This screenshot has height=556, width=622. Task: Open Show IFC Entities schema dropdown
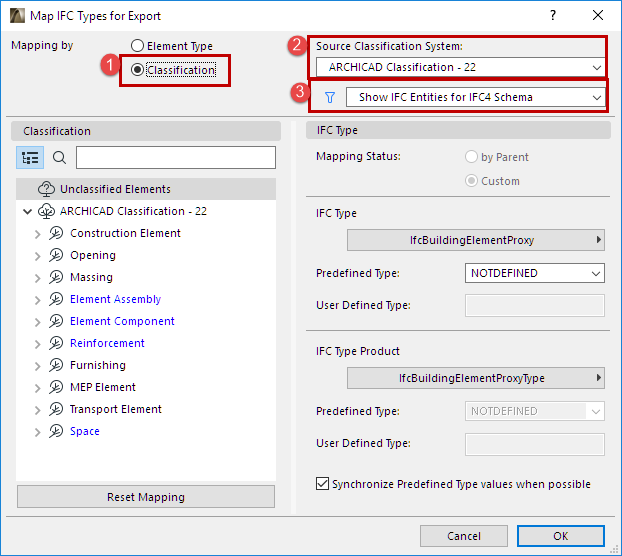[x=475, y=98]
